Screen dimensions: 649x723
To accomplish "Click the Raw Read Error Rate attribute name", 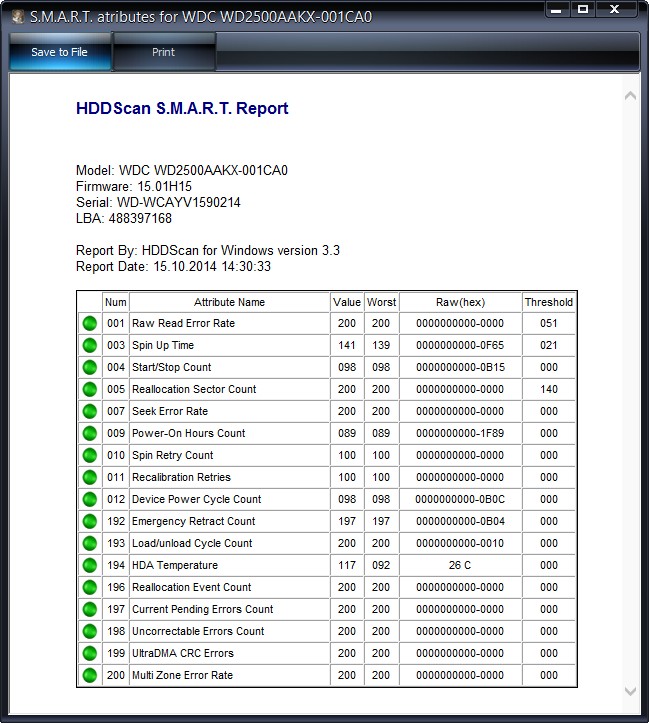I will coord(183,323).
